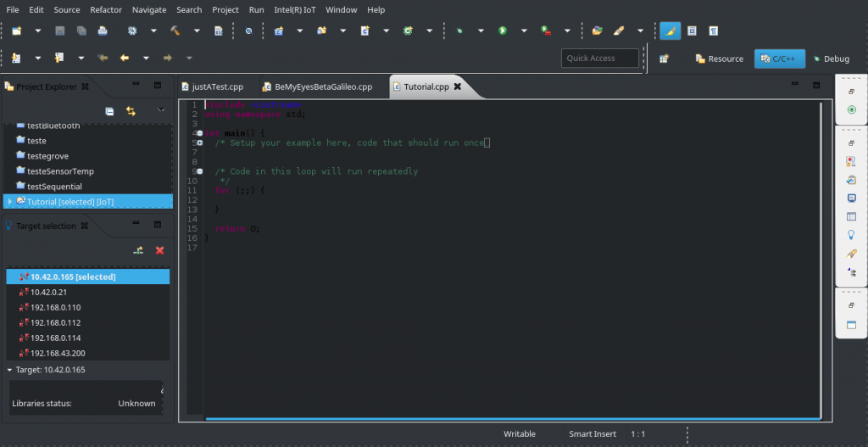Click the red X delete target icon
Image resolution: width=868 pixels, height=447 pixels.
[159, 250]
